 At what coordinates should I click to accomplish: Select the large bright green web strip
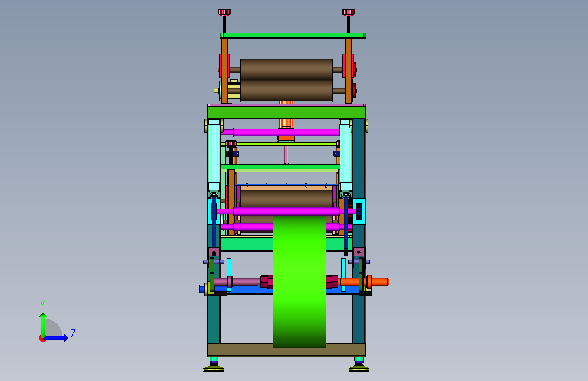(x=299, y=281)
